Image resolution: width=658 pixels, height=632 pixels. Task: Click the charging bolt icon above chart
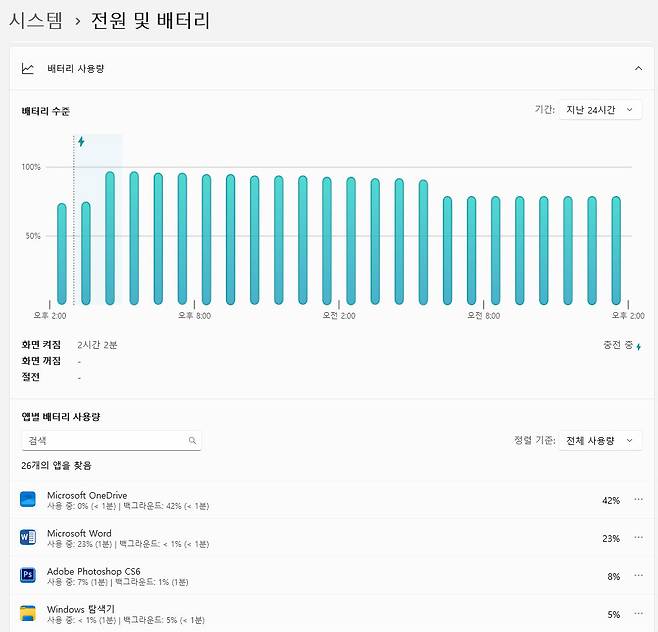click(81, 142)
